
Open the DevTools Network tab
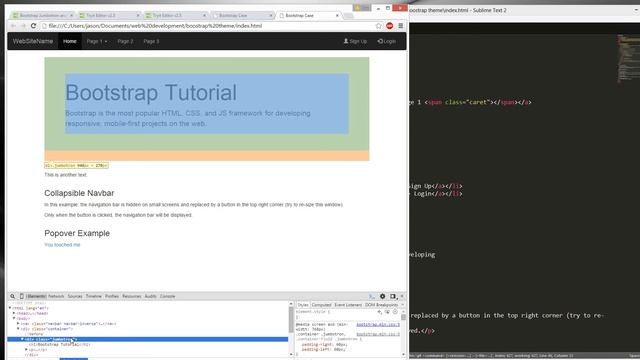coord(56,296)
